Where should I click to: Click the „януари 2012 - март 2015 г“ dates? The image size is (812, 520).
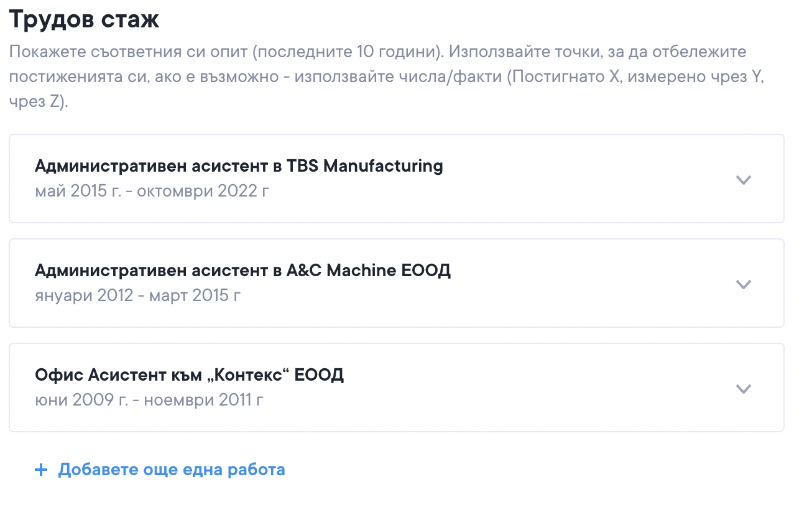[137, 295]
